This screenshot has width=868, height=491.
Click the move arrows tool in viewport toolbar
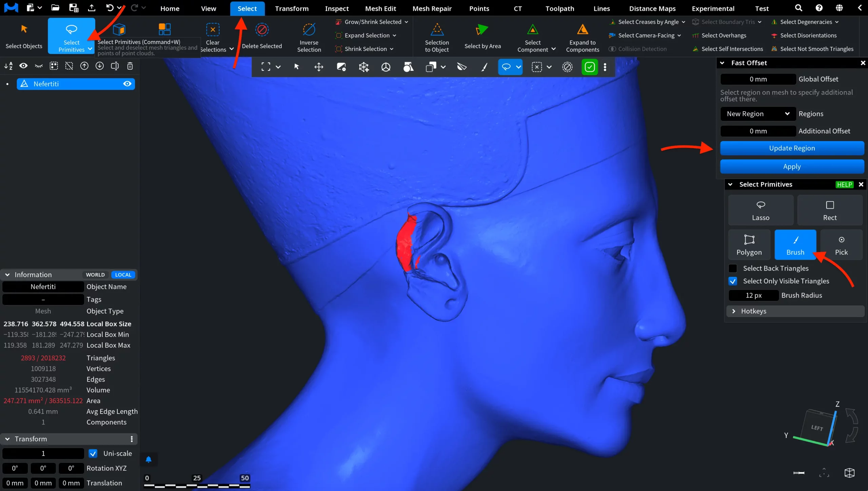coord(319,67)
